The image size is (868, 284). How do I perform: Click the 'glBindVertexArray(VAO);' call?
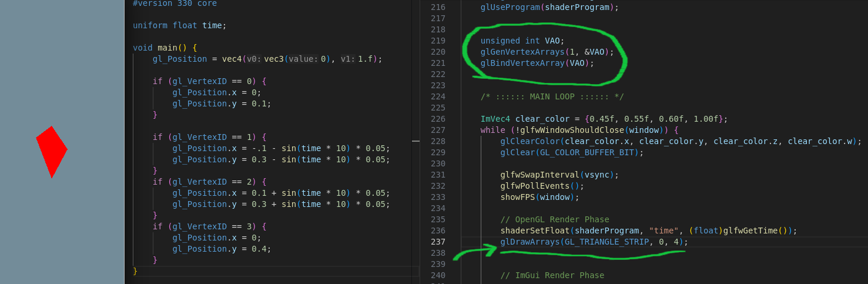[537, 63]
